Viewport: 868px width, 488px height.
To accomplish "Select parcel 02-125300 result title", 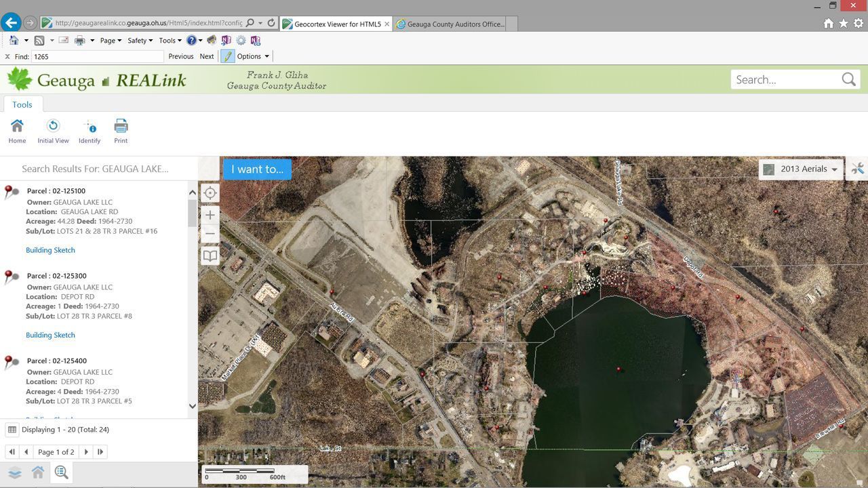I will (x=56, y=276).
